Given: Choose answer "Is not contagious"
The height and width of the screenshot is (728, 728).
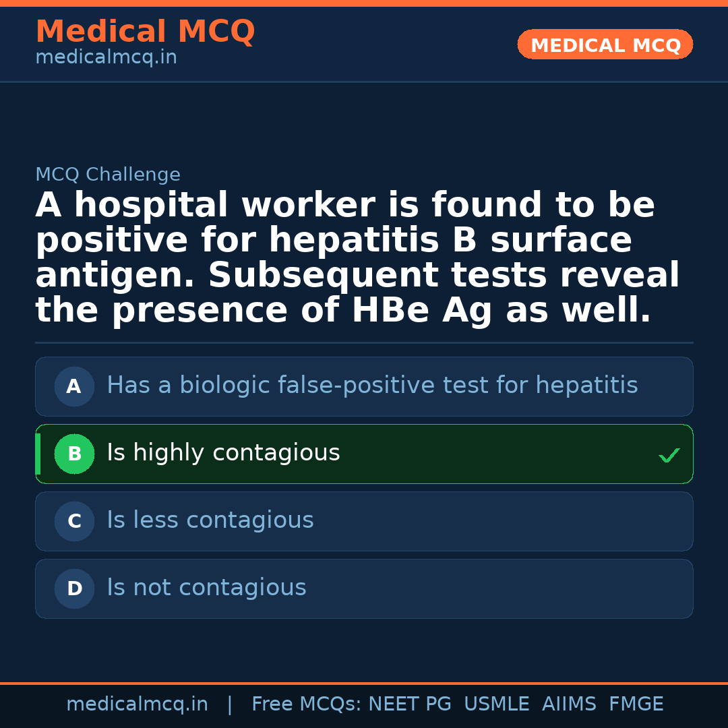Looking at the screenshot, I should tap(206, 588).
